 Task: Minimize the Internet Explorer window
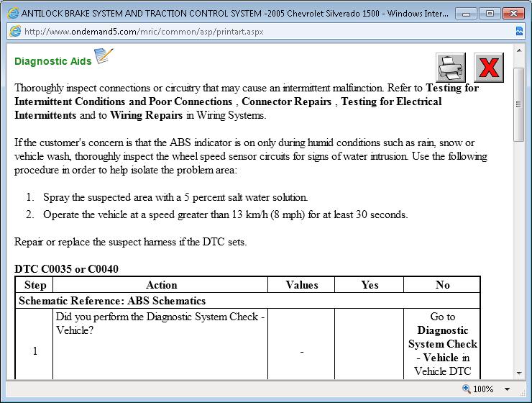tap(466, 14)
